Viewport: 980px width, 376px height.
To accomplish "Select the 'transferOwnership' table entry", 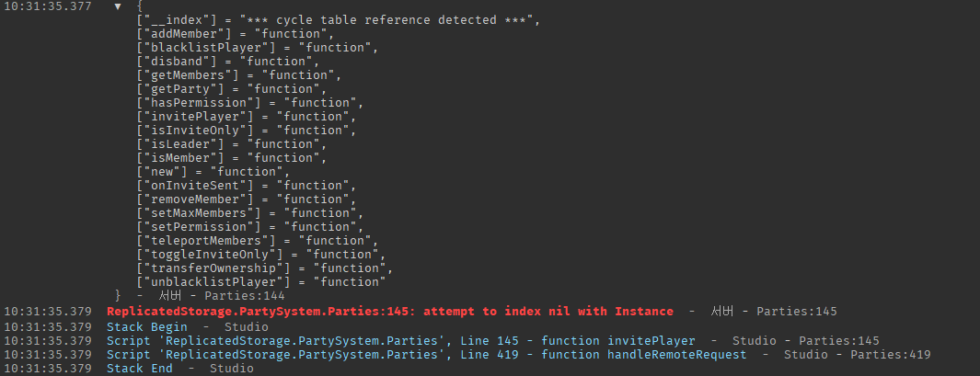I will pos(264,268).
